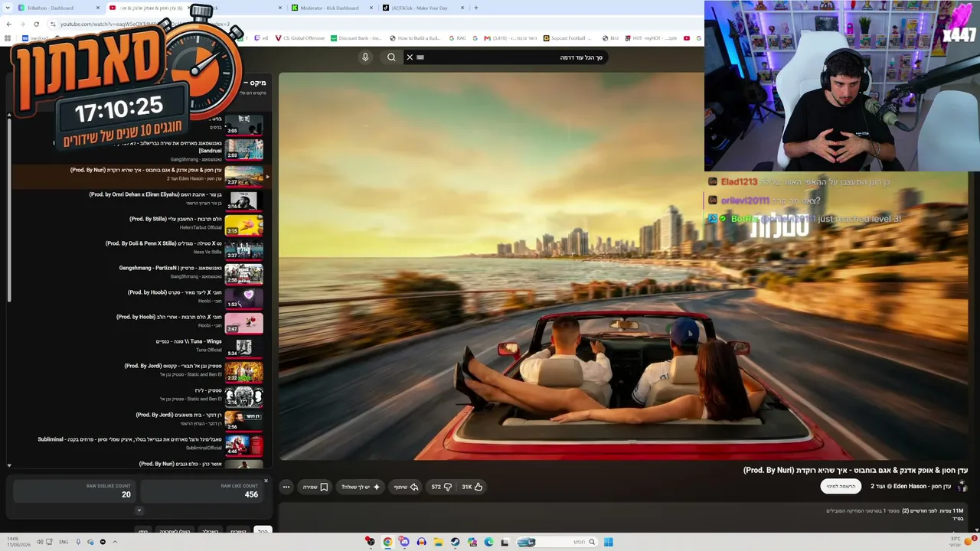980x551 pixels.
Task: Play the 1:53 Hoobi video thumbnail
Action: click(x=243, y=298)
